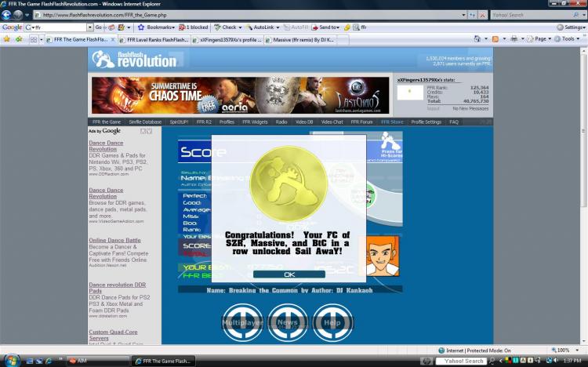Open the Profile Settings nav item
Screen dimensions: 588x367
pyautogui.click(x=426, y=122)
